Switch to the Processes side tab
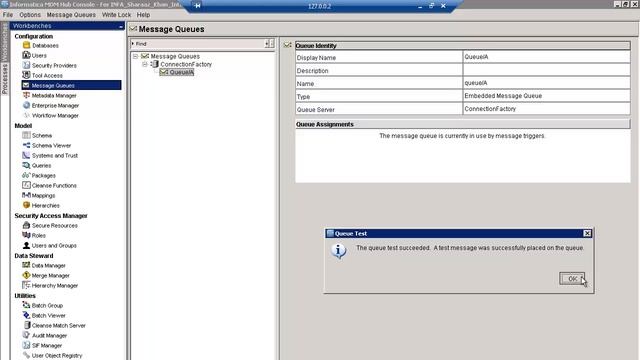This screenshot has width=640, height=360. point(5,79)
